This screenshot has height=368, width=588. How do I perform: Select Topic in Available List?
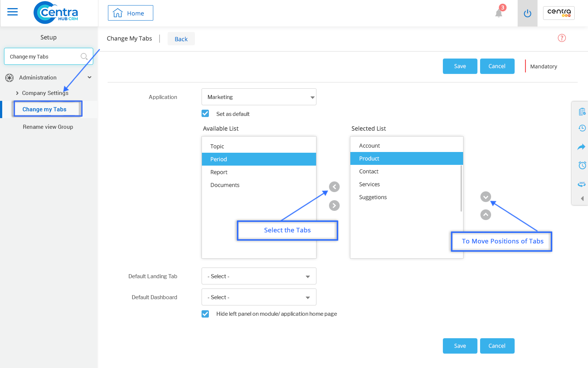coord(259,146)
